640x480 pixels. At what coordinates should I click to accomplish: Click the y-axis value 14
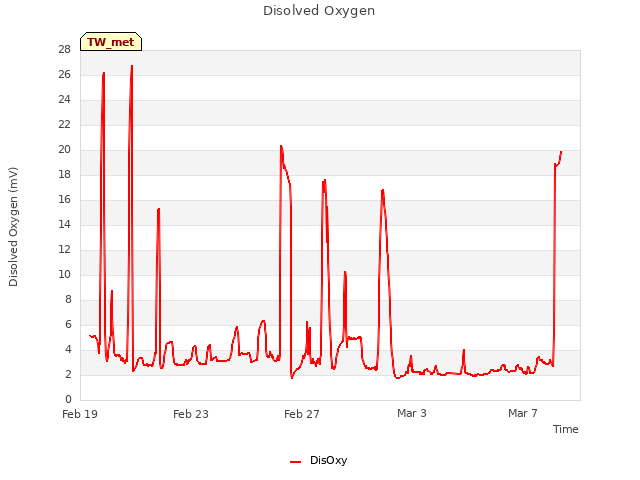(64, 224)
